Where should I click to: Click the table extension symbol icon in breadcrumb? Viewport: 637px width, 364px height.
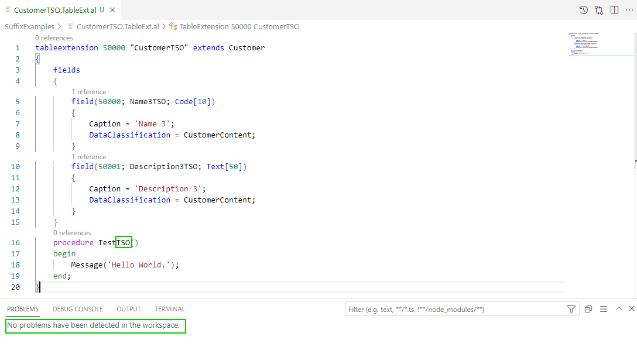click(173, 26)
